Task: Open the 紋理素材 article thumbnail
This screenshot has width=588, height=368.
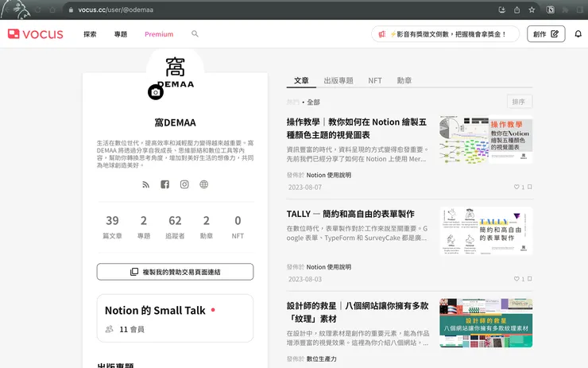Action: pos(486,323)
